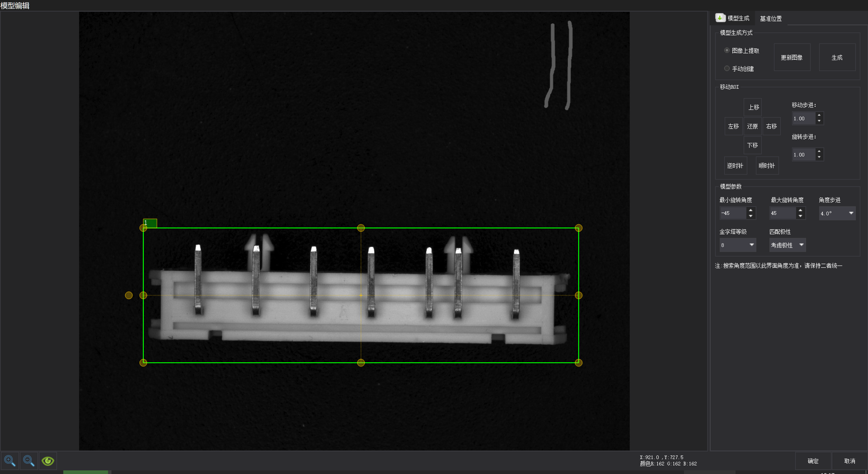Screen dimensions: 868x474
Task: Toggle the green eye display icon
Action: pos(48,461)
